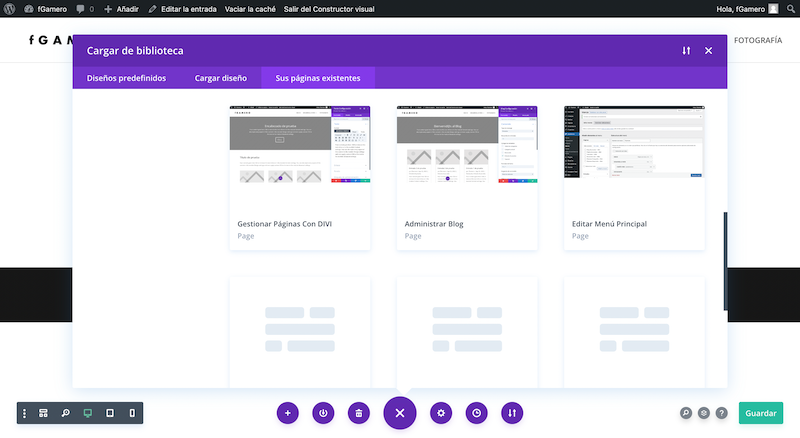The image size is (800, 438).
Task: Click the library list scrollbar
Action: pyautogui.click(x=725, y=261)
